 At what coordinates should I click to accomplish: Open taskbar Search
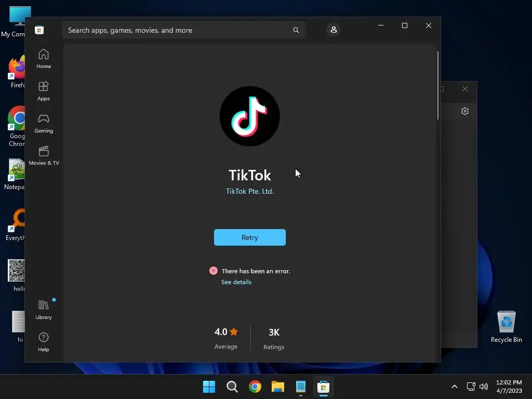tap(232, 387)
